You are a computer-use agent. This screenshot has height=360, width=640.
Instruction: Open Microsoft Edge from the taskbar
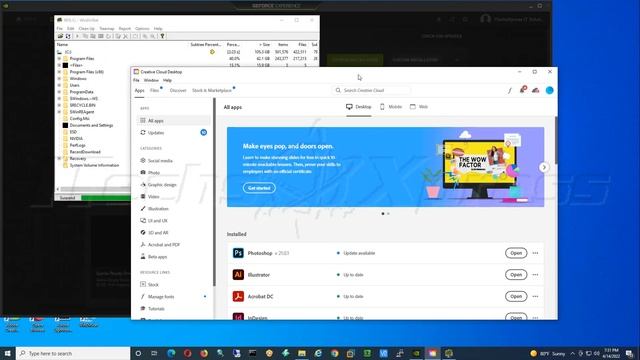171,353
